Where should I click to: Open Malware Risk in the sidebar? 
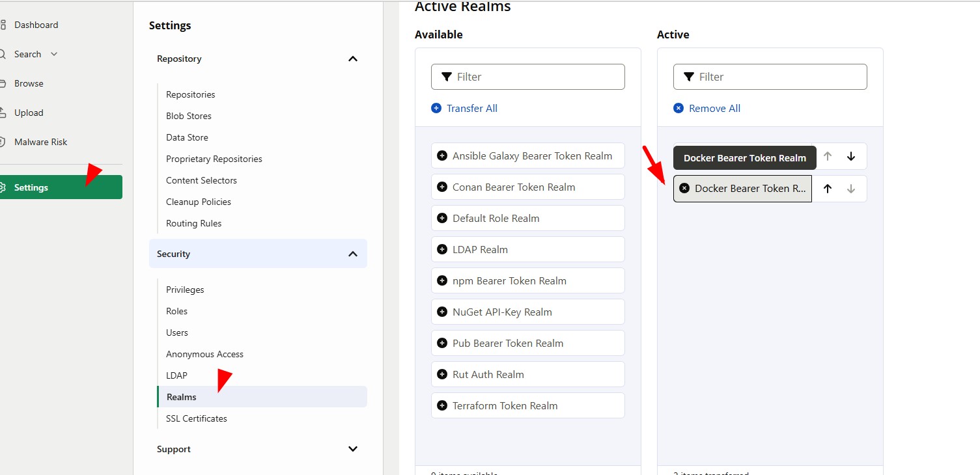[x=40, y=142]
